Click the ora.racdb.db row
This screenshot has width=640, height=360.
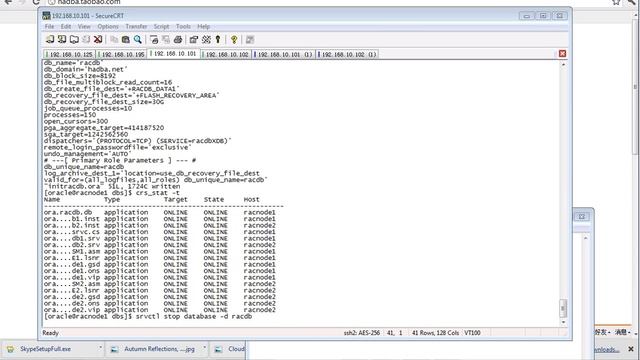pos(160,212)
